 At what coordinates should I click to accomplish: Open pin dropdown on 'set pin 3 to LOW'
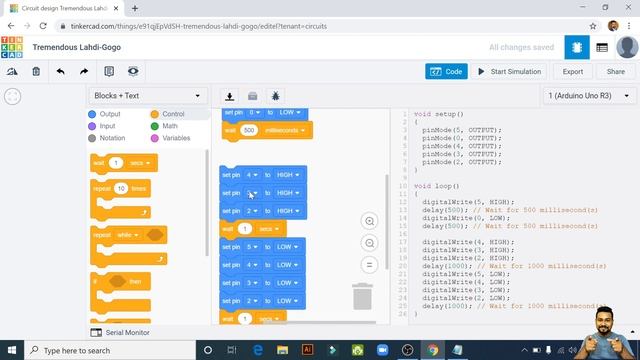point(252,283)
